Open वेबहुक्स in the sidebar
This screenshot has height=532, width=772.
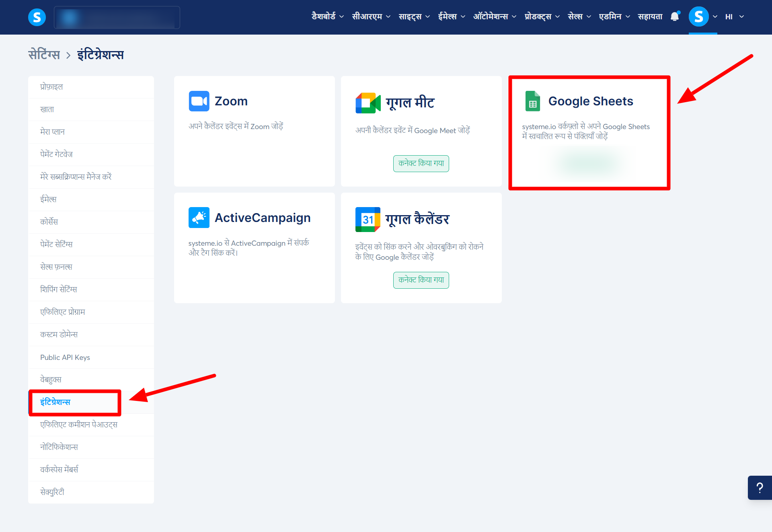(x=91, y=380)
